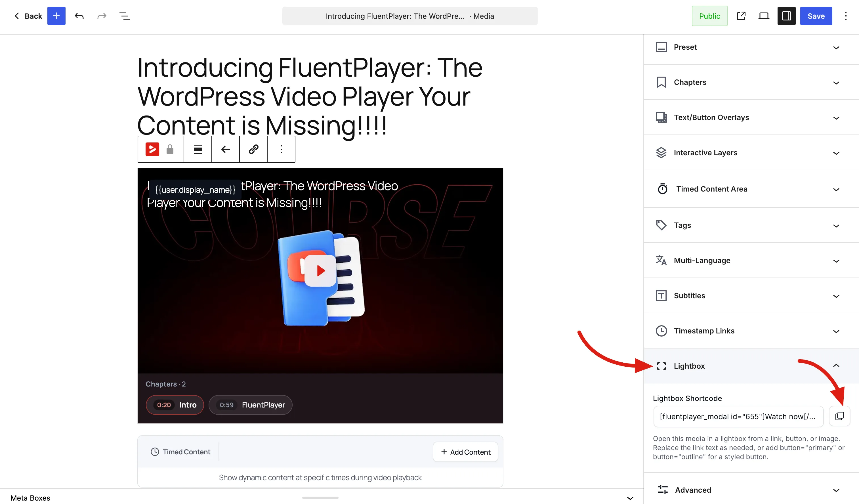The height and width of the screenshot is (504, 859).
Task: Open the top-right options menu
Action: 846,16
